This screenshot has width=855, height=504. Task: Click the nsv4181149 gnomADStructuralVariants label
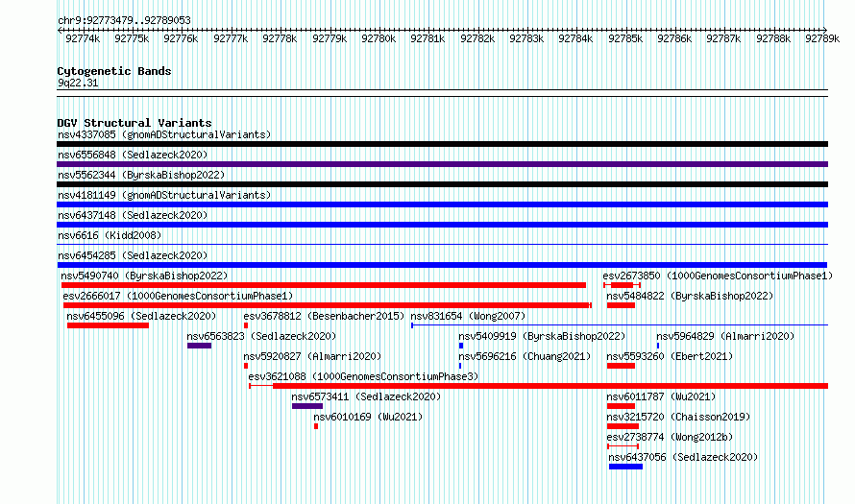[x=164, y=195]
